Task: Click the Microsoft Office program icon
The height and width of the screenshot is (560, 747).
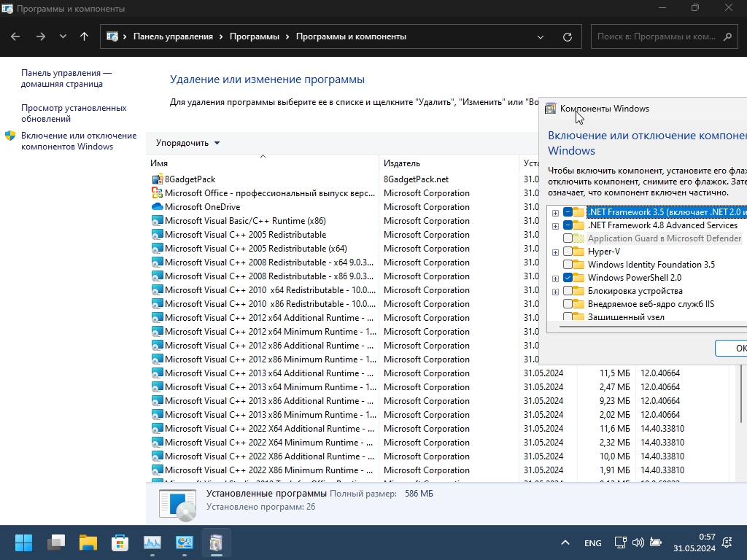Action: click(x=157, y=193)
